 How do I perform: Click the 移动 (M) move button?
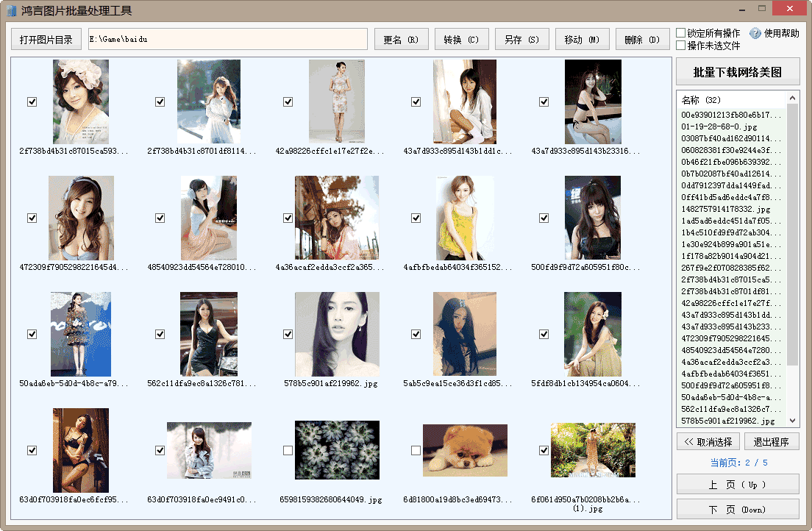coord(582,40)
